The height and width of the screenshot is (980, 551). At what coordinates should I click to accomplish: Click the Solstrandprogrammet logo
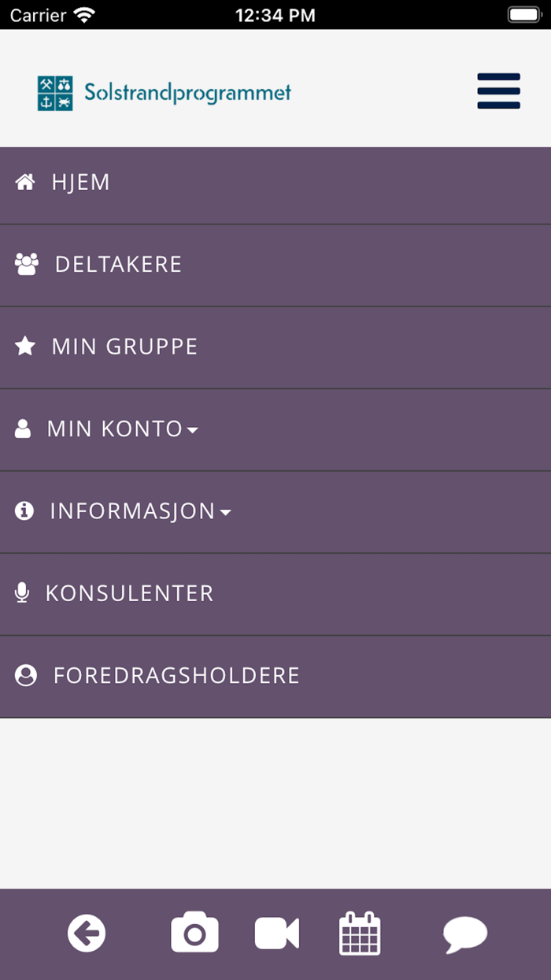(x=165, y=93)
